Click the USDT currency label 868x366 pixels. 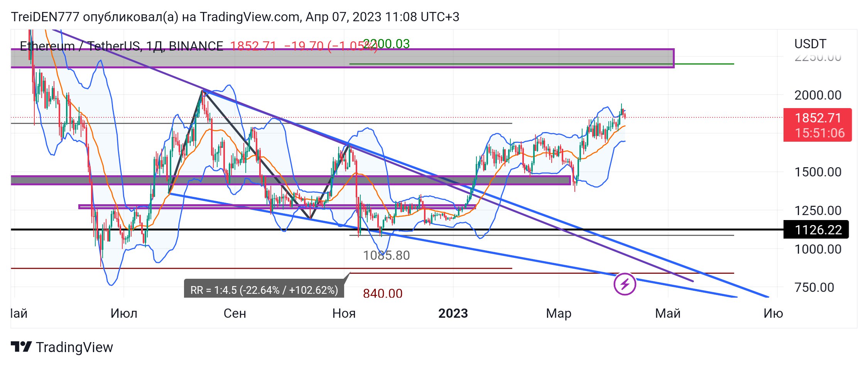tap(810, 44)
